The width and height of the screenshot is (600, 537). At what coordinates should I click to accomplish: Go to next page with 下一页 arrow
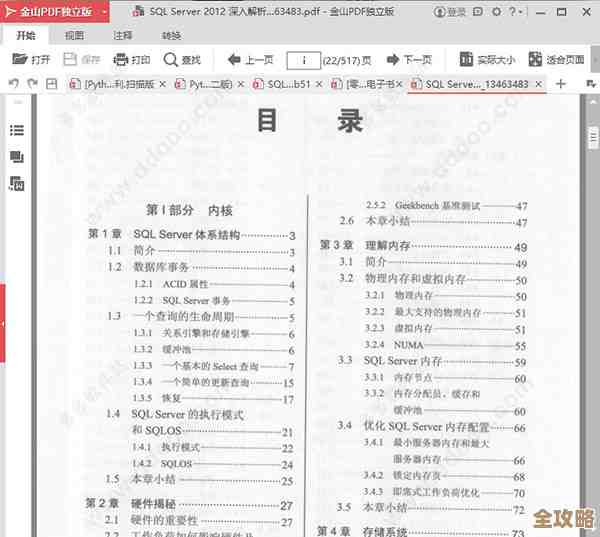point(409,60)
